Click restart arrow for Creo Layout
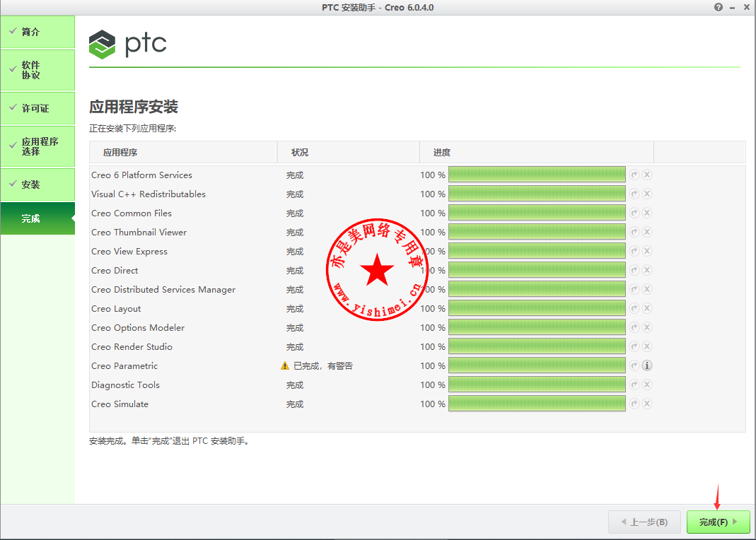 [x=634, y=308]
